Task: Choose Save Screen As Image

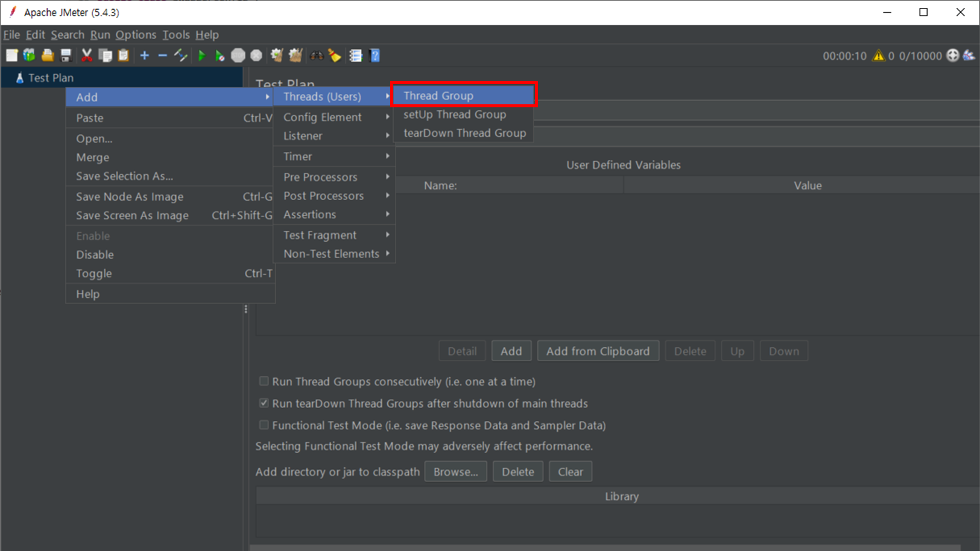Action: pyautogui.click(x=170, y=215)
